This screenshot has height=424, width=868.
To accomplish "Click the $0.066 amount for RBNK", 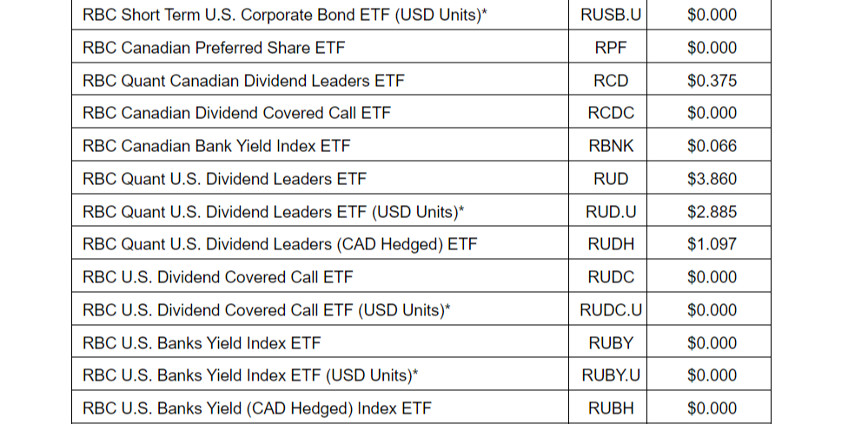I will pyautogui.click(x=712, y=146).
